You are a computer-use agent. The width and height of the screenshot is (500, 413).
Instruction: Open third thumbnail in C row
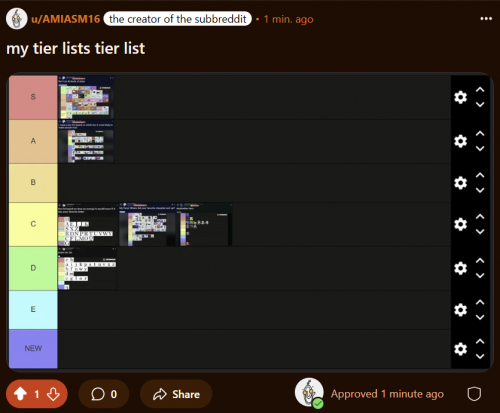(x=204, y=224)
